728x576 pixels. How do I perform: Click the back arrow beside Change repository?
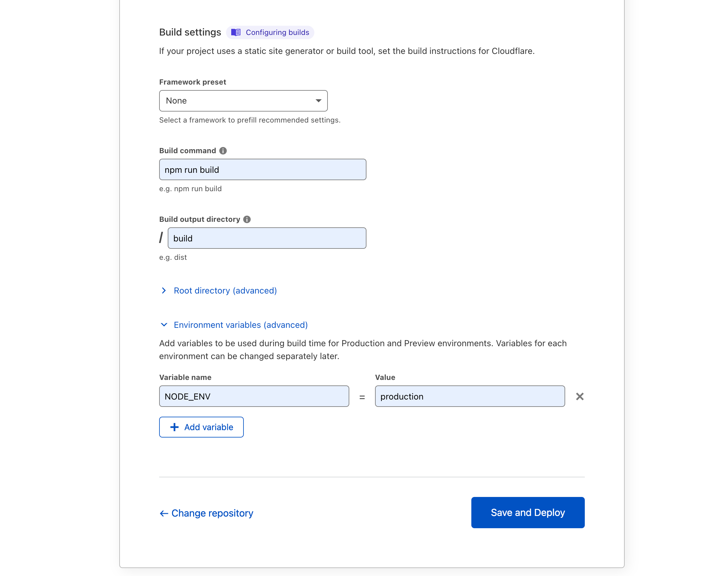tap(164, 513)
